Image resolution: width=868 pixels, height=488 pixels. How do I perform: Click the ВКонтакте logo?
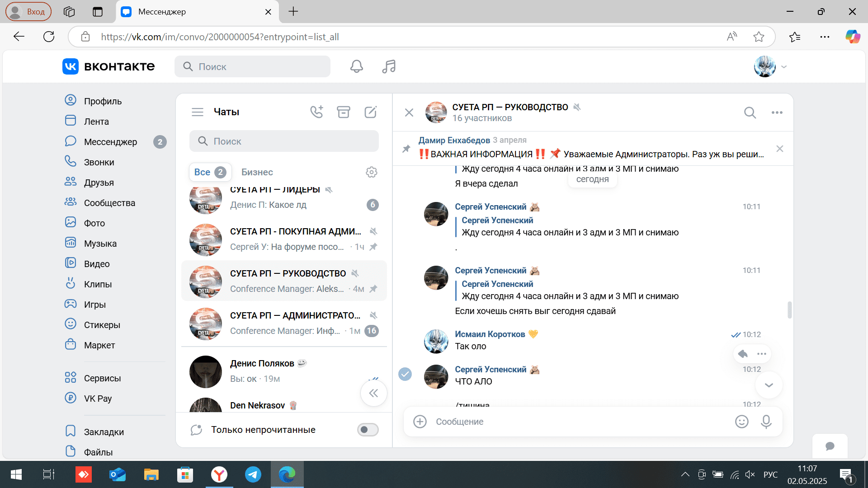108,66
